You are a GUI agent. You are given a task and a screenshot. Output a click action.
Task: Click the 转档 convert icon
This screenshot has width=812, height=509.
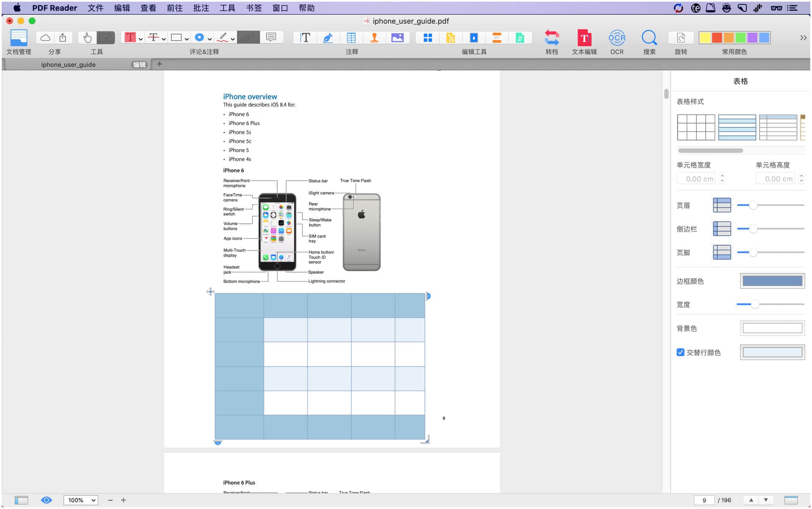[552, 38]
